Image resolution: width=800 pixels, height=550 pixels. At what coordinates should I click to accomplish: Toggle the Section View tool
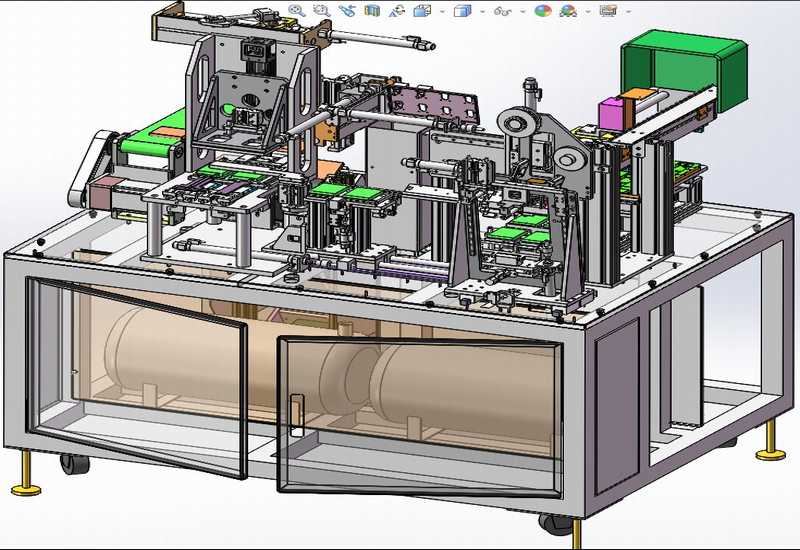coord(372,11)
